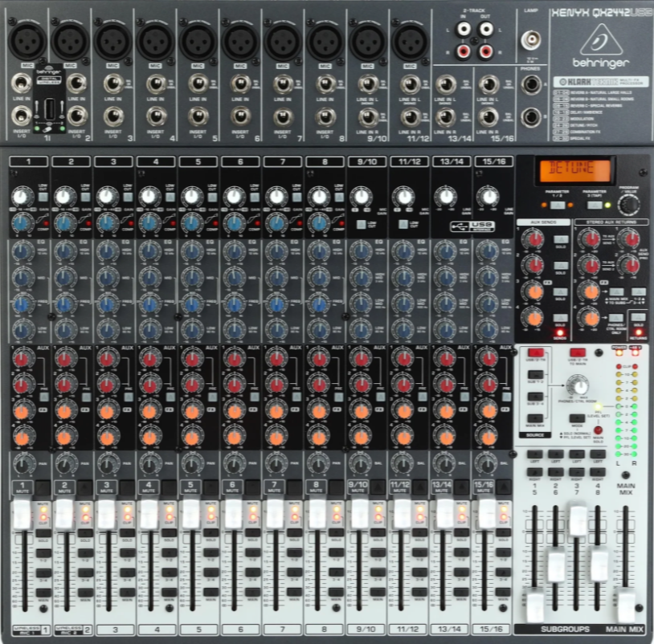Click the channel 3 LINE IN jack
This screenshot has height=644, width=654.
pos(112,84)
